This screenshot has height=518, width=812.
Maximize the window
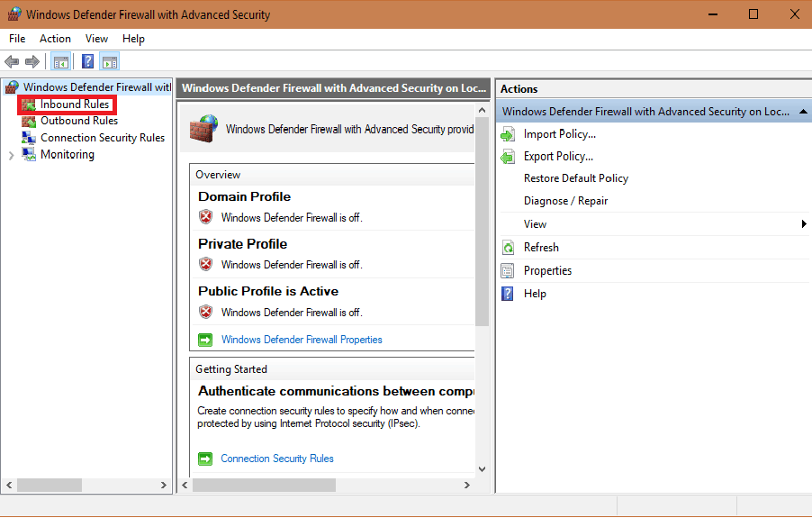point(753,14)
